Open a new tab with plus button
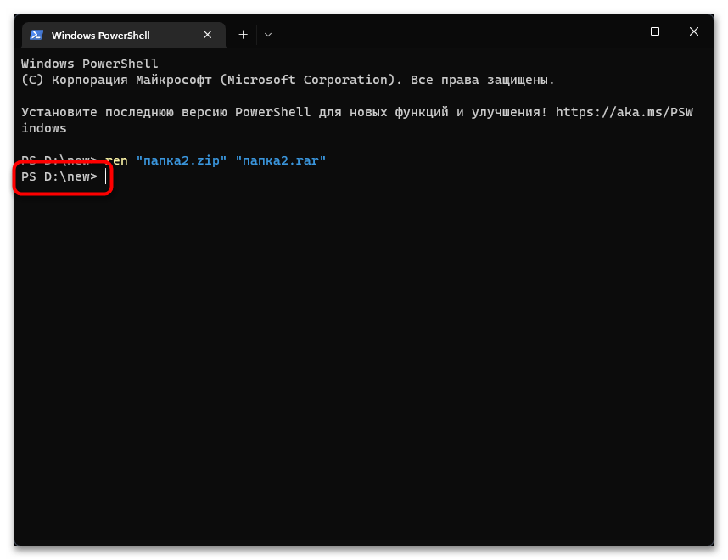This screenshot has height=560, width=728. 243,35
